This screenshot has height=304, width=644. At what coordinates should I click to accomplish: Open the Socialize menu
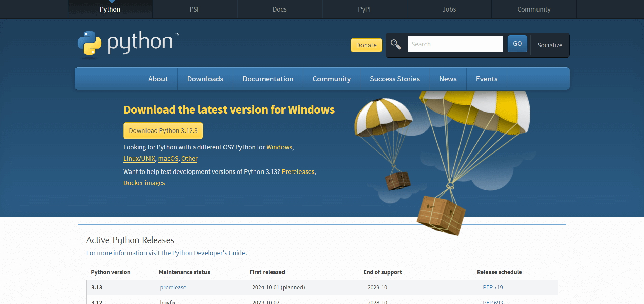(x=550, y=45)
